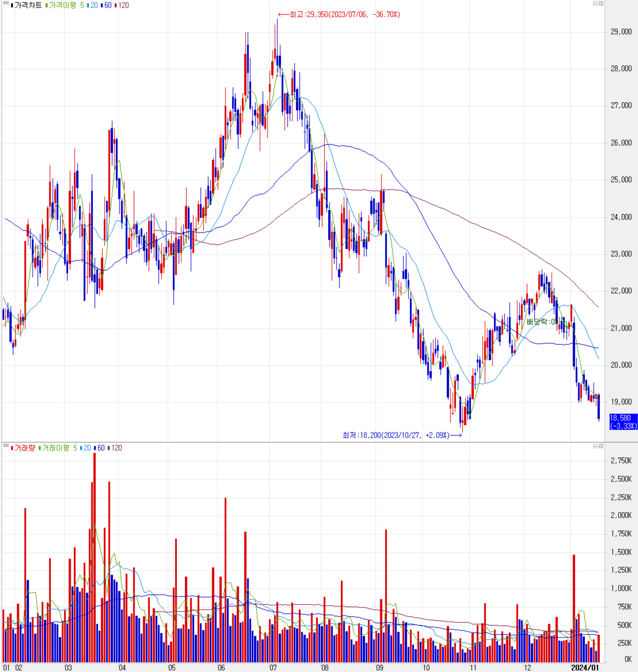Click the 08 month date axis label

pyautogui.click(x=325, y=668)
